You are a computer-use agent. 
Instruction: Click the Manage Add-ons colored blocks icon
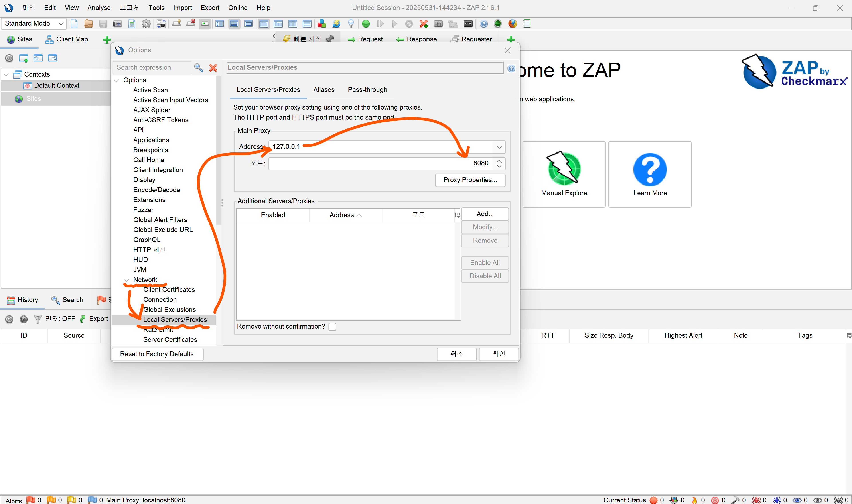[321, 24]
